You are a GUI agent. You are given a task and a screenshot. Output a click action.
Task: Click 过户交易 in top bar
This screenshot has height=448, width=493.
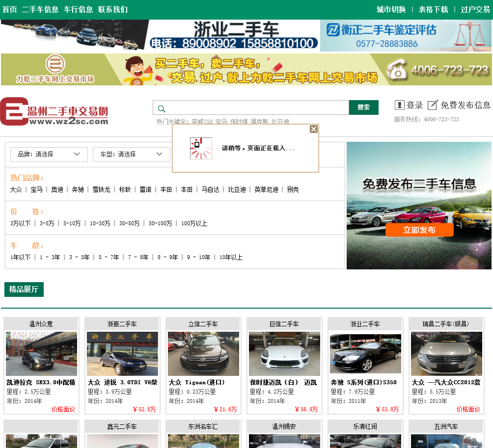[x=475, y=9]
